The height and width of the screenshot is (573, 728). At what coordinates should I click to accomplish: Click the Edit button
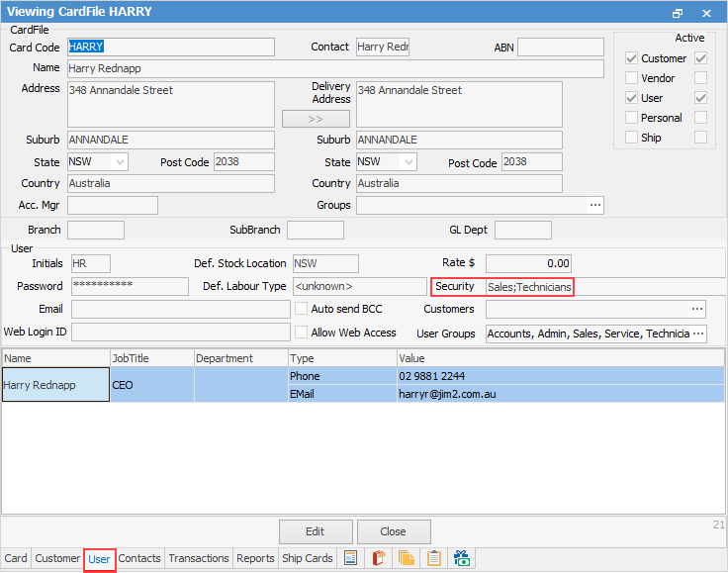pyautogui.click(x=316, y=531)
